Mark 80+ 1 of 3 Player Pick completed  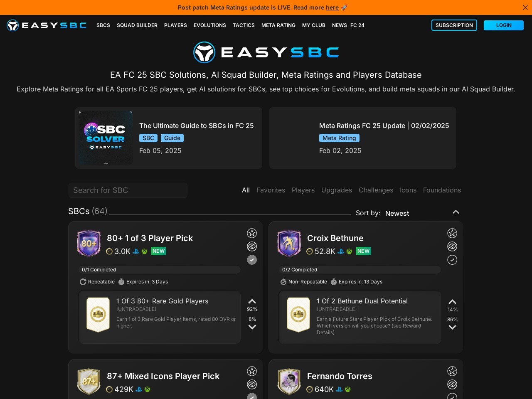pos(252,260)
